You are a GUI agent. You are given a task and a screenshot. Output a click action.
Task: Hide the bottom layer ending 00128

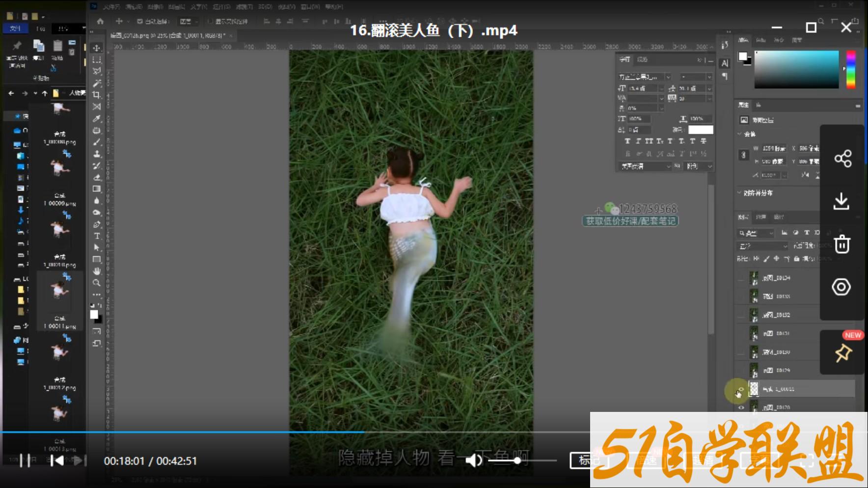coord(741,407)
